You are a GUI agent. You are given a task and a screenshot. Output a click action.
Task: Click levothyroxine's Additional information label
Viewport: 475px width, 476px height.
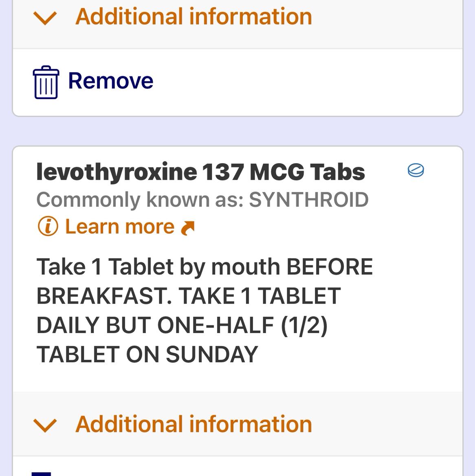194,424
